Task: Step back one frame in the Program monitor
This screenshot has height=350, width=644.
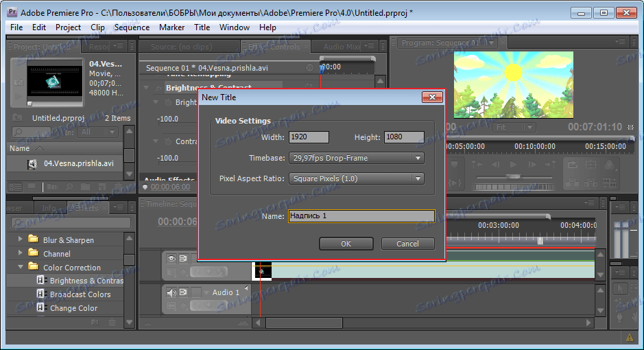Action: pyautogui.click(x=496, y=164)
